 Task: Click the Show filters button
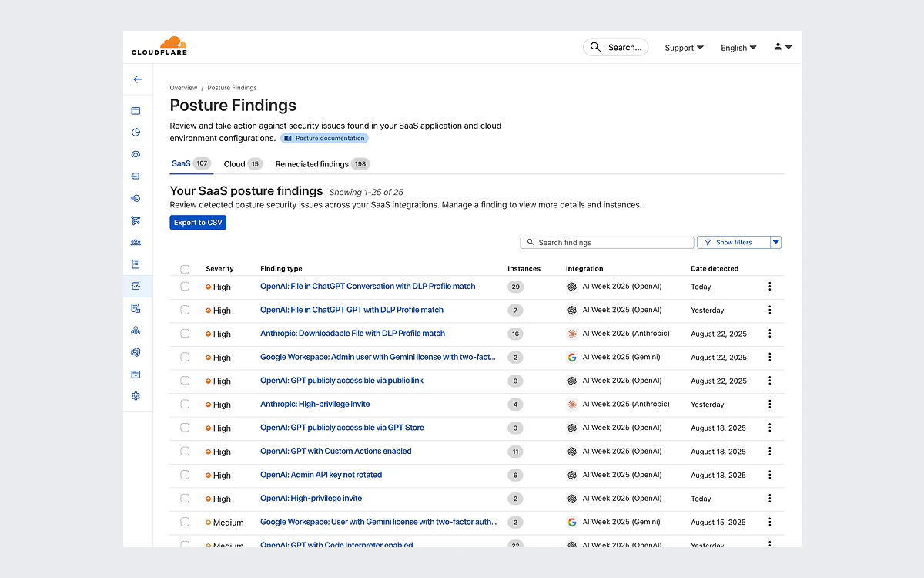pyautogui.click(x=733, y=242)
